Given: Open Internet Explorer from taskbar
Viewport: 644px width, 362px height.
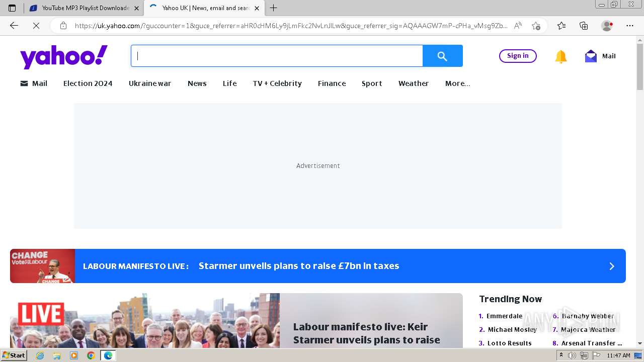Looking at the screenshot, I should click(40, 355).
